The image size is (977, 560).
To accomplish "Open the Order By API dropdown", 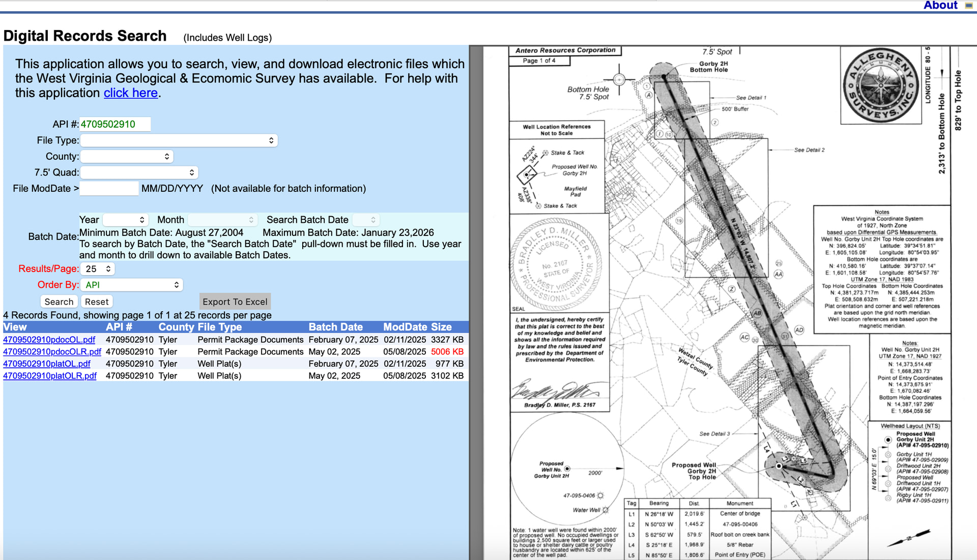I will [132, 285].
